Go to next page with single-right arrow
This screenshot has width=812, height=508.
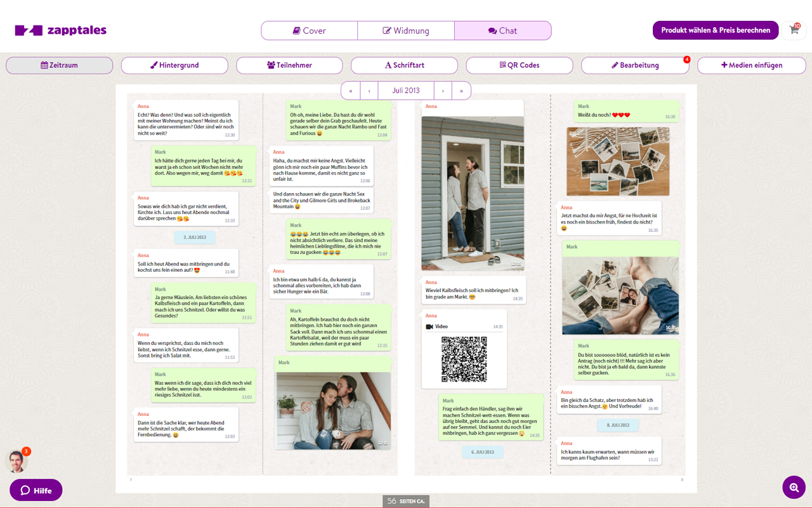click(443, 90)
